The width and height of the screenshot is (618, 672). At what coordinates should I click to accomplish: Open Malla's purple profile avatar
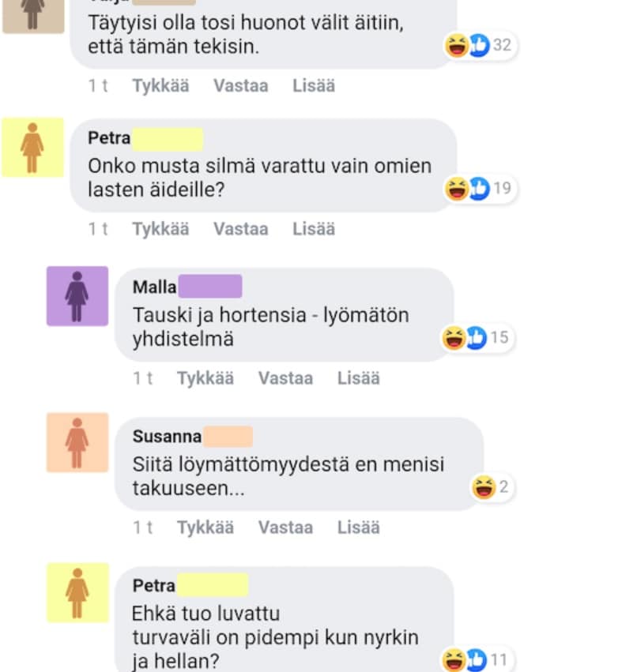click(77, 296)
